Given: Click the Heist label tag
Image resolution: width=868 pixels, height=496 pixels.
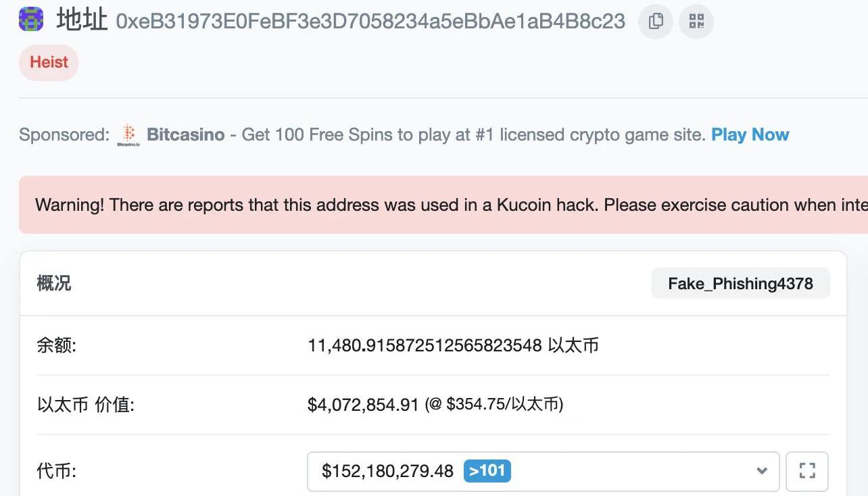Looking at the screenshot, I should [x=49, y=62].
